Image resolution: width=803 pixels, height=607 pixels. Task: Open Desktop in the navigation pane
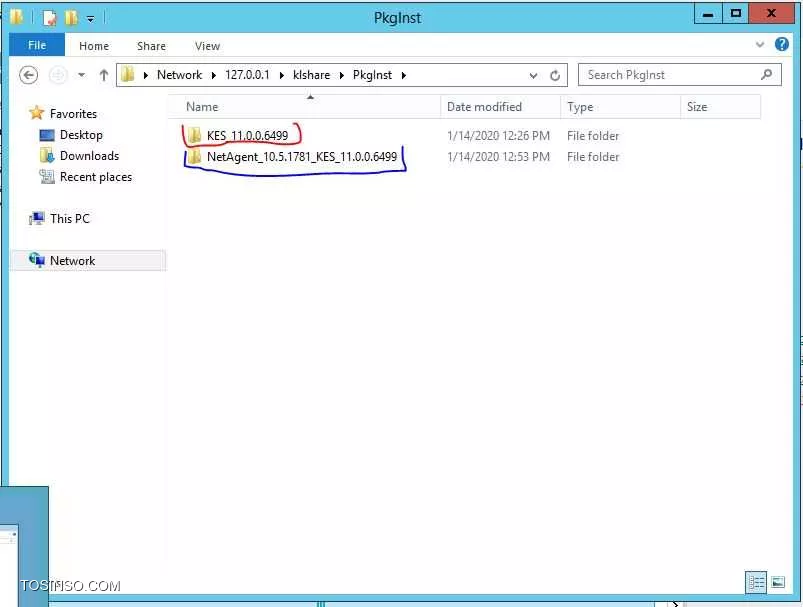(x=81, y=135)
